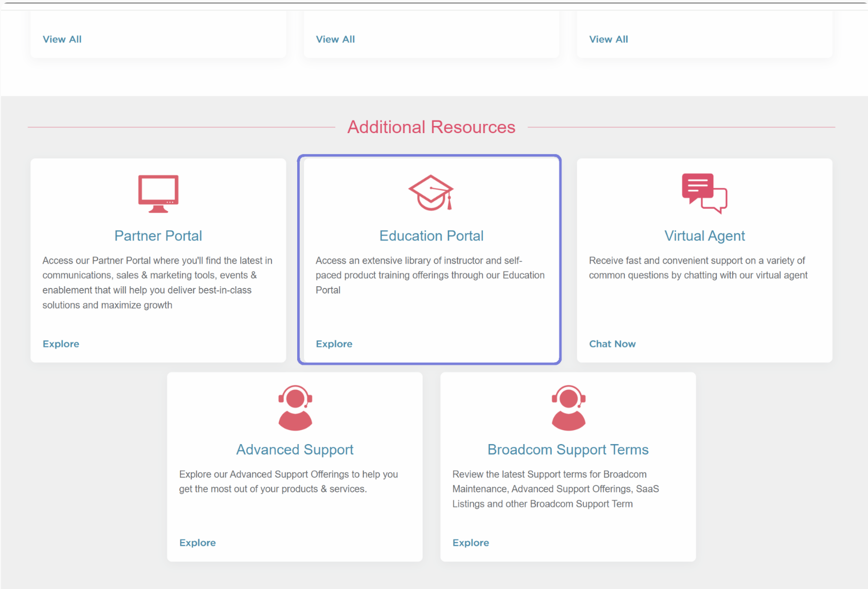Click the Partner Portal monitor icon
The image size is (868, 589).
[x=158, y=194]
